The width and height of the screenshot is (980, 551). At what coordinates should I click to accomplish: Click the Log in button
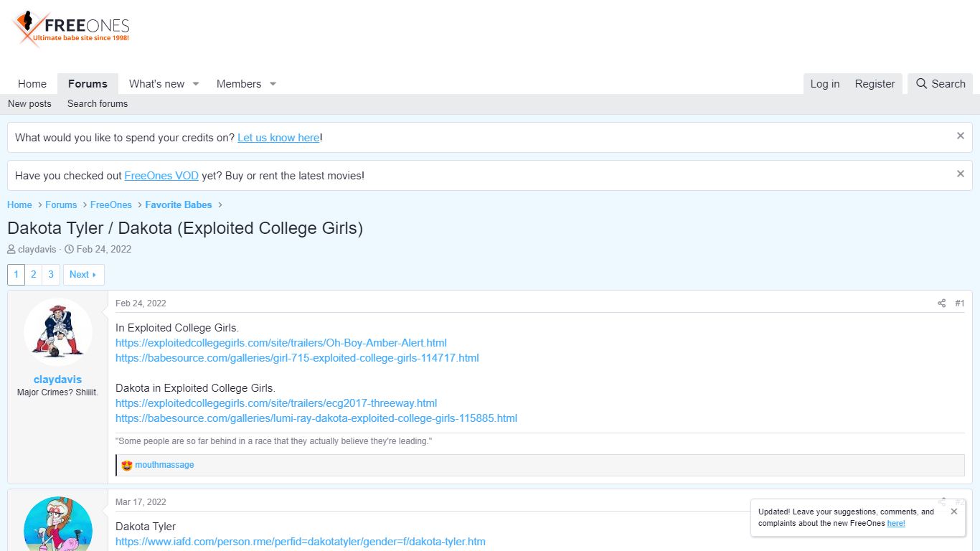[825, 84]
